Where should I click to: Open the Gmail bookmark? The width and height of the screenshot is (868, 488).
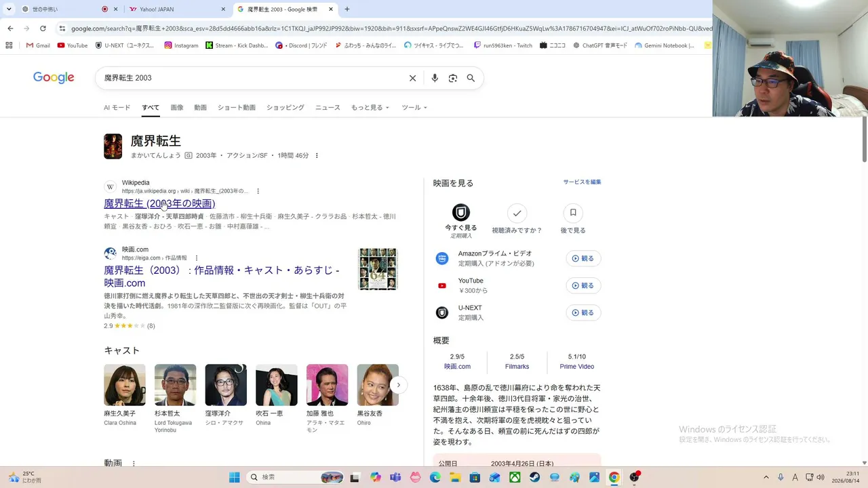tap(38, 45)
